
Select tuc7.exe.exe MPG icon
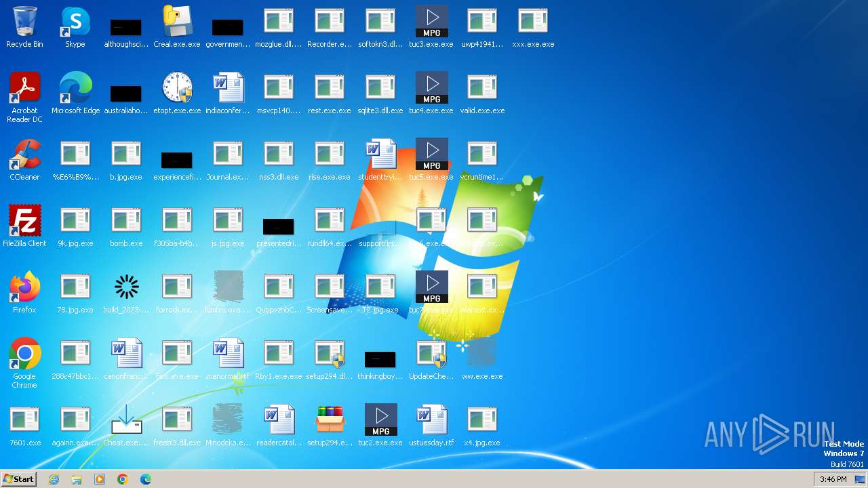[x=431, y=287]
